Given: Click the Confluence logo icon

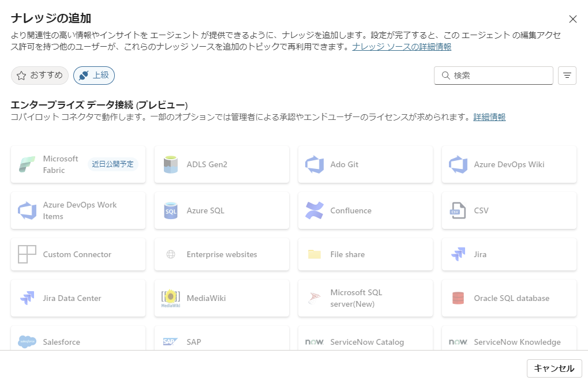Looking at the screenshot, I should coord(314,210).
